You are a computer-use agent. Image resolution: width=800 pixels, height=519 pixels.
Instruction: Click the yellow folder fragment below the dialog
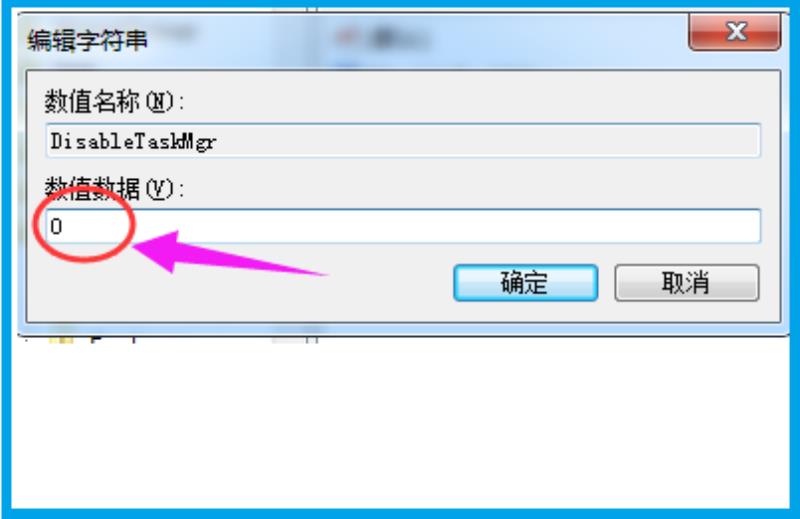(61, 340)
